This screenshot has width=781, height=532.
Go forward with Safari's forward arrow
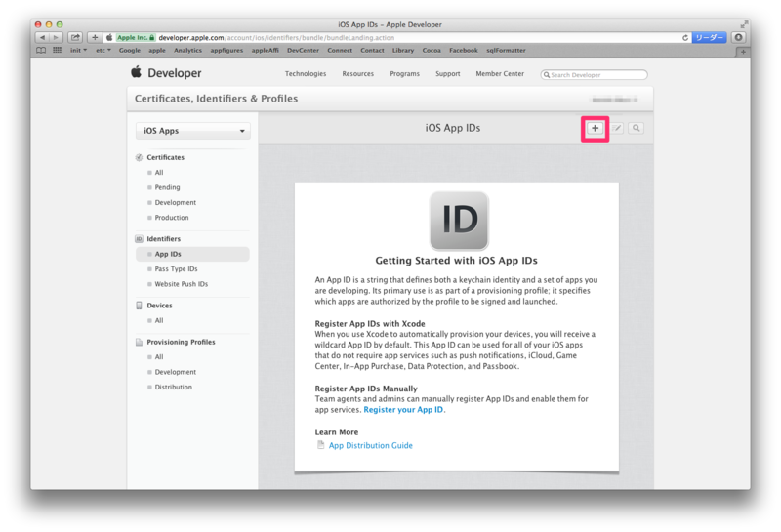pos(56,37)
